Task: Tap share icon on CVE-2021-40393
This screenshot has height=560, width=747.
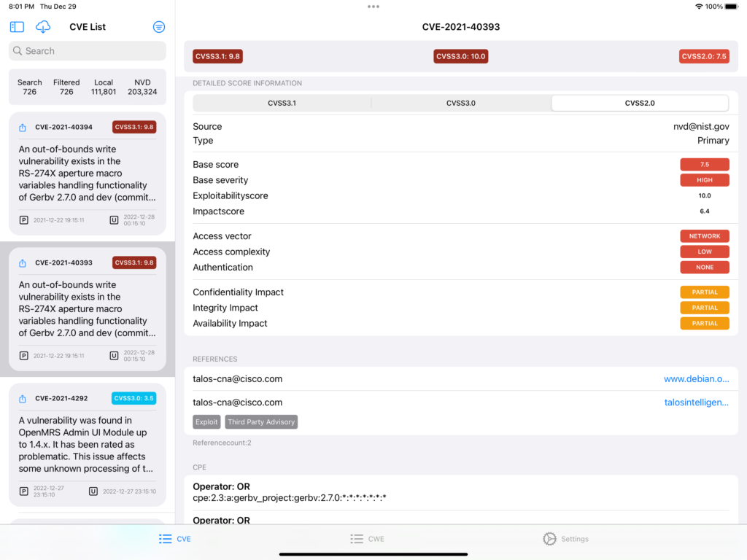Action: coord(23,263)
